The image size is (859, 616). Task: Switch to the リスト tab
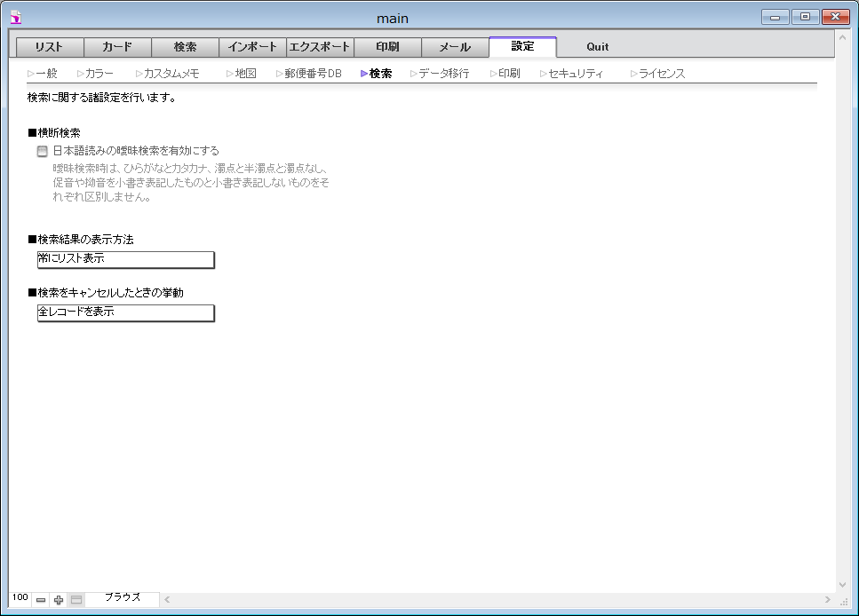tap(50, 47)
